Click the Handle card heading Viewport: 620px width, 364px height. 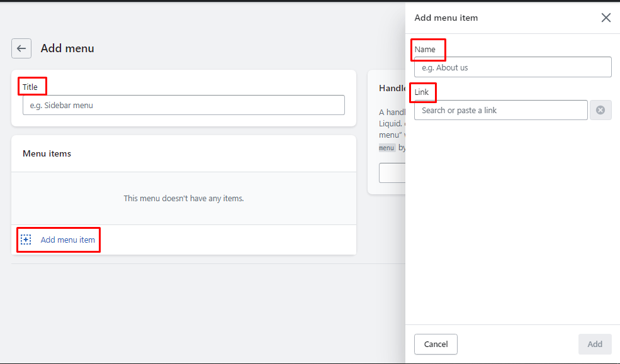pos(392,89)
